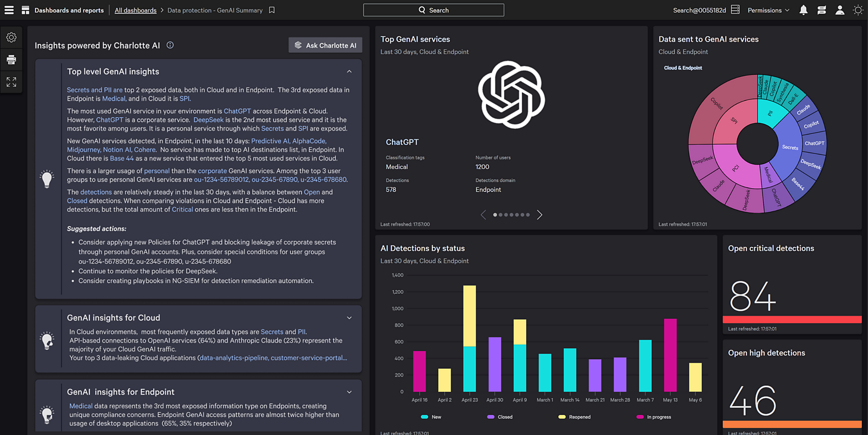Image resolution: width=868 pixels, height=435 pixels.
Task: Toggle the In progress legend series
Action: (654, 417)
